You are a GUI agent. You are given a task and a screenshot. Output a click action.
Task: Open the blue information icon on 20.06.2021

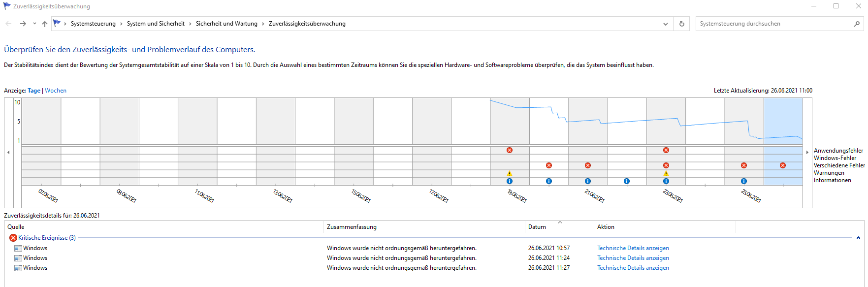point(549,181)
